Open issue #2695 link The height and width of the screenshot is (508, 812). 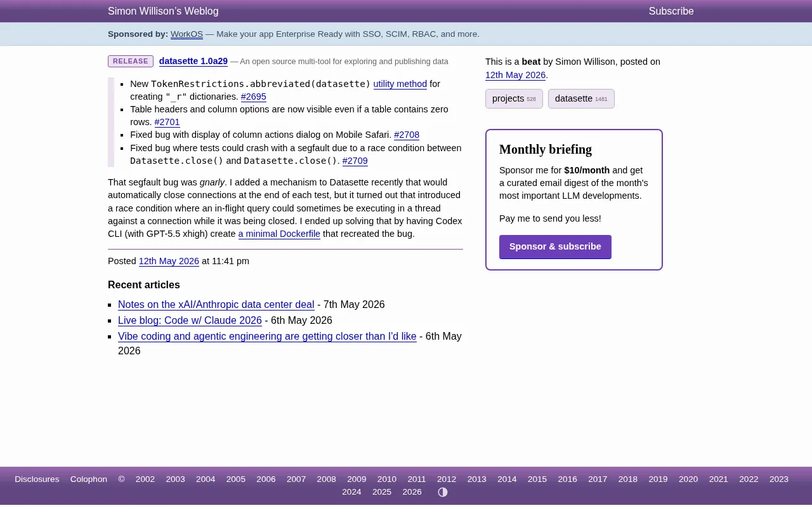coord(254,97)
